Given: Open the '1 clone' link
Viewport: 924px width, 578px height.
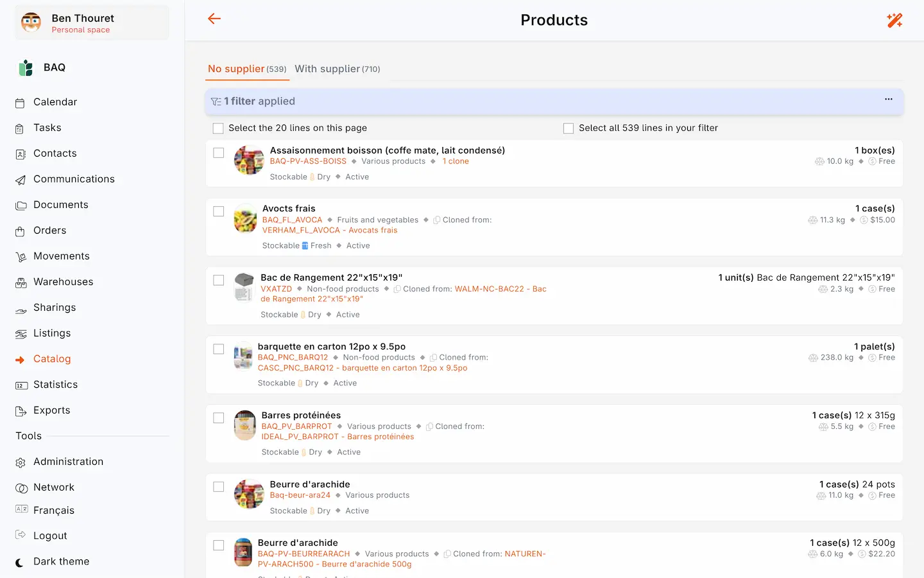Looking at the screenshot, I should [456, 161].
